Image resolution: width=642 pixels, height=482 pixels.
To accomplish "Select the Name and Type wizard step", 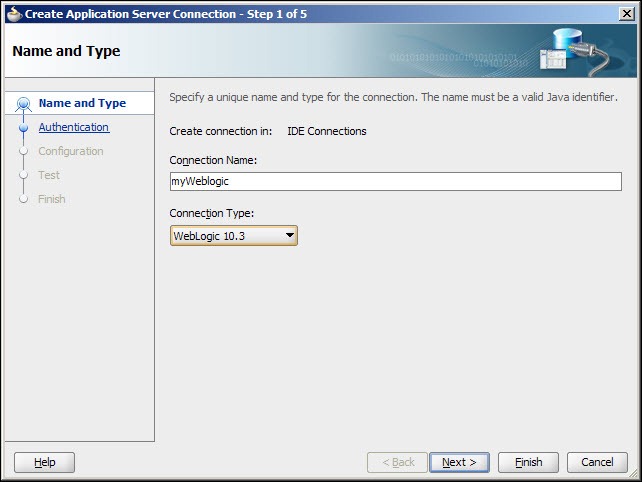I will (x=82, y=103).
